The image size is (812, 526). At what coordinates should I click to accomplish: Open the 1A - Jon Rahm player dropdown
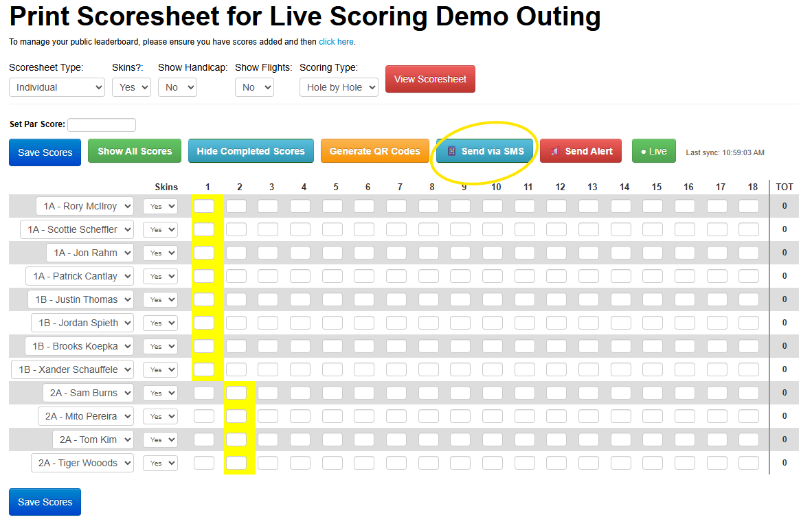coord(90,253)
